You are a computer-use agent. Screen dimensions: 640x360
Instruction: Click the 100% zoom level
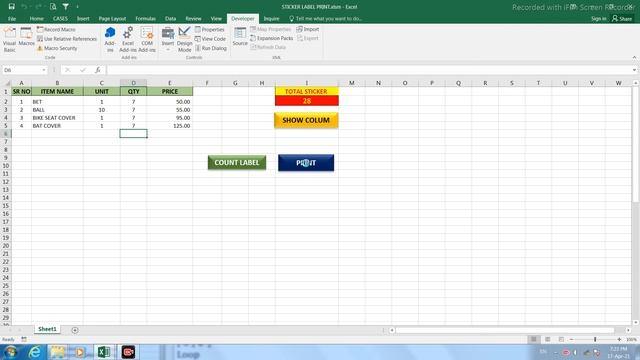coord(631,339)
